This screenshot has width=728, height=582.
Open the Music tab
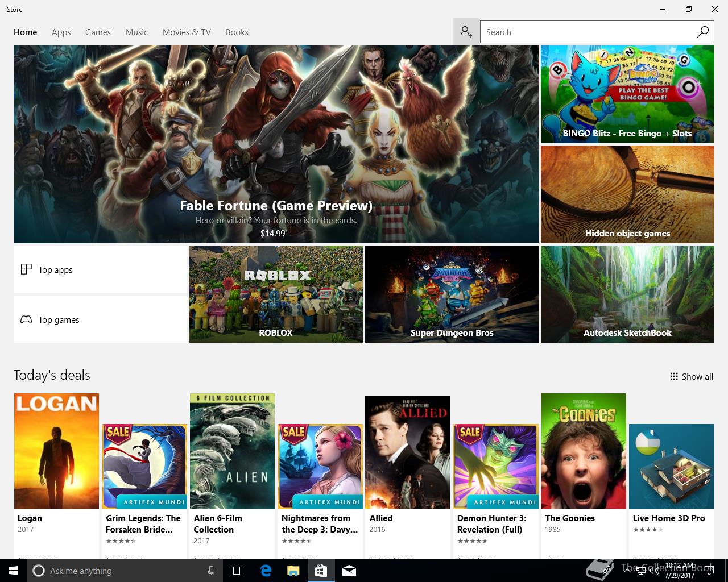[x=136, y=32]
